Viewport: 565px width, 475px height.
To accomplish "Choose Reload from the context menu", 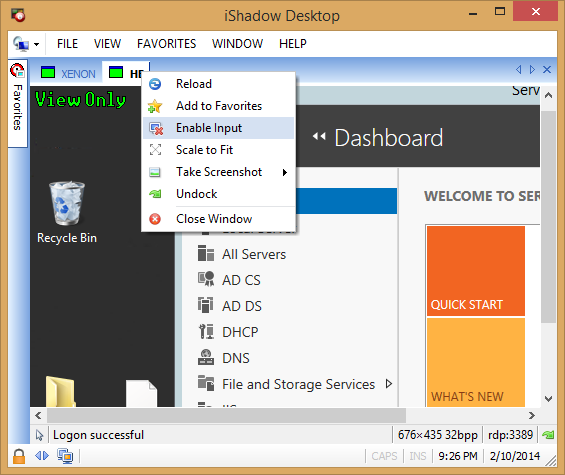I will [218, 84].
